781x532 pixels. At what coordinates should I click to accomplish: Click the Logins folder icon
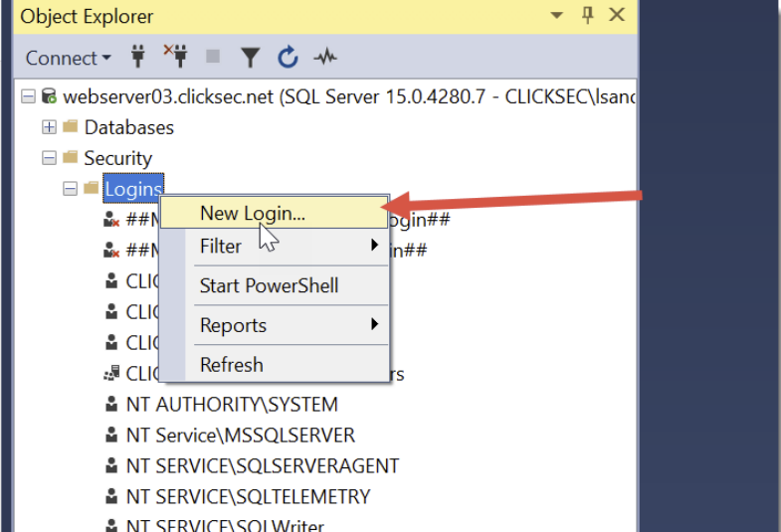click(x=92, y=188)
